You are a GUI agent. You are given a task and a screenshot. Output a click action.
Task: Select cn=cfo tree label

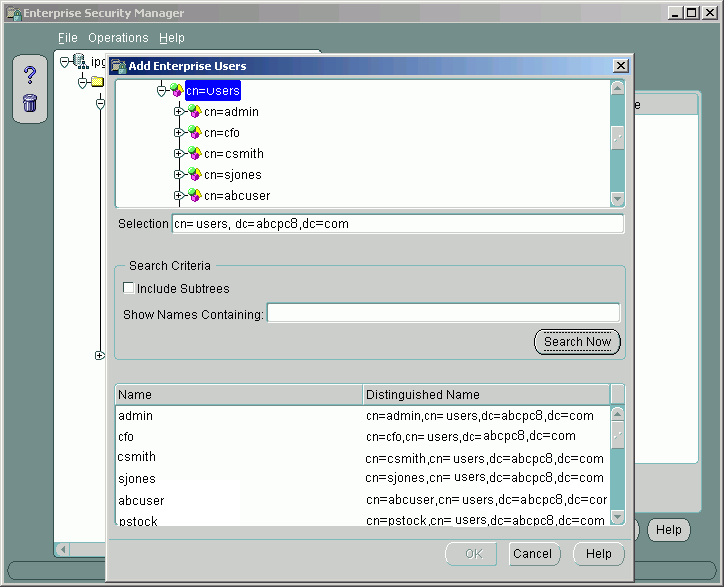pos(222,133)
